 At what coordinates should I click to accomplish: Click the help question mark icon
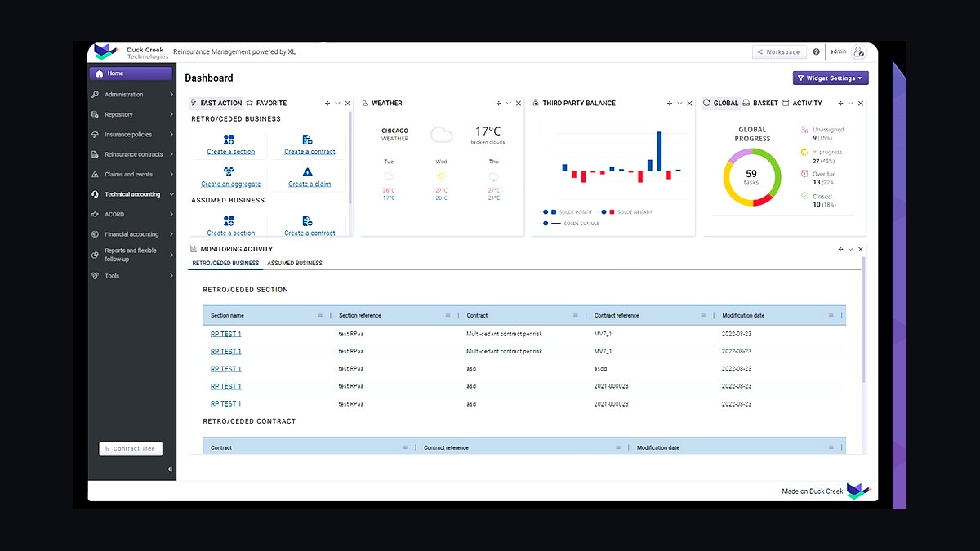coord(816,51)
